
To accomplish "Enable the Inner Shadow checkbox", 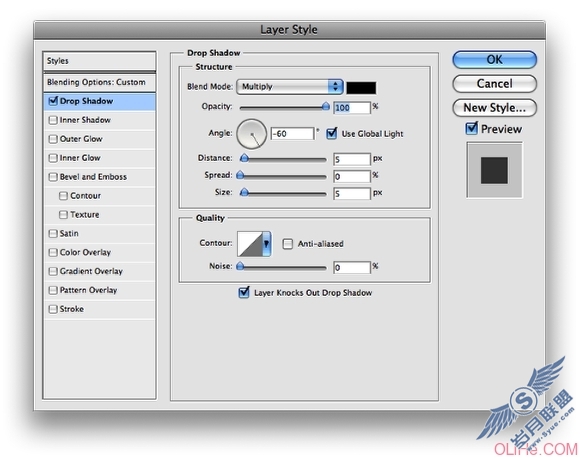I will click(53, 120).
